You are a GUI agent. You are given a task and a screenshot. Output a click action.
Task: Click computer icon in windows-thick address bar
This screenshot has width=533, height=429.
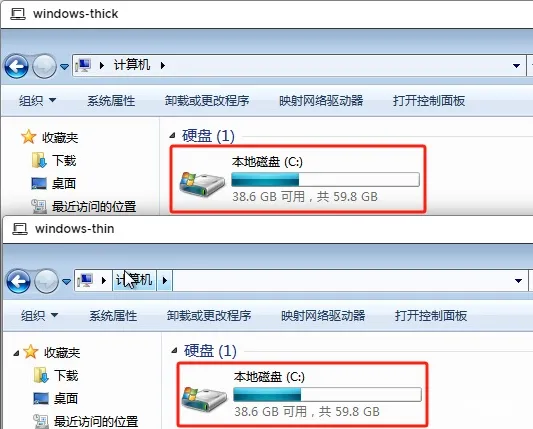(83, 65)
